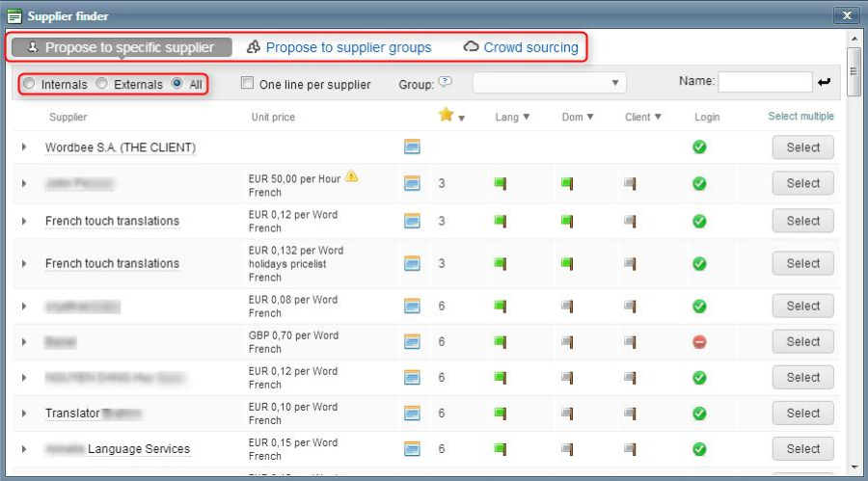Select the Internals radio button
The image size is (868, 481).
[29, 84]
